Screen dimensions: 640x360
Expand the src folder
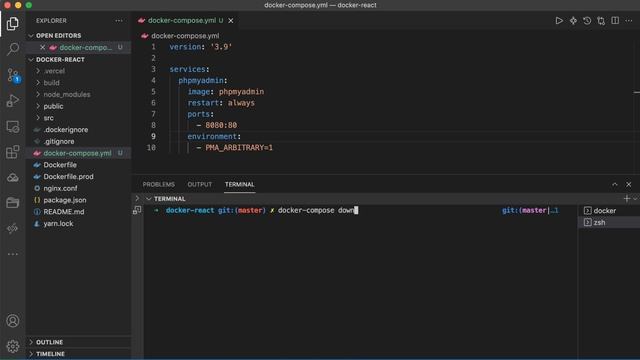point(48,118)
